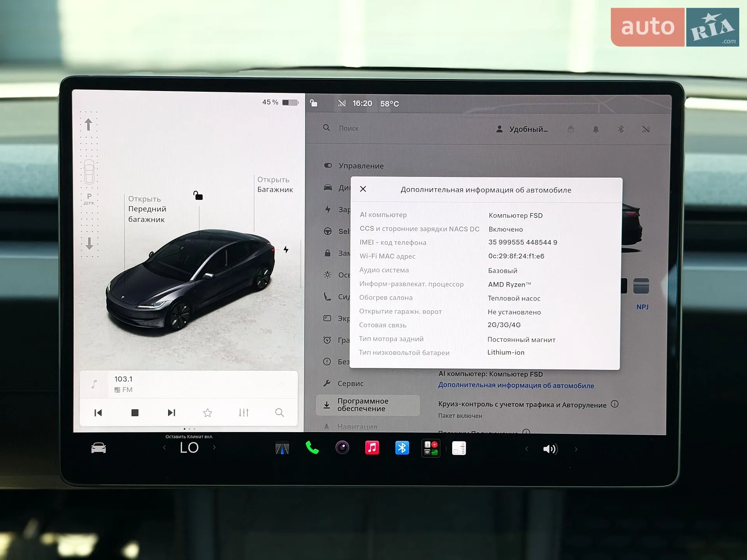The height and width of the screenshot is (560, 747).
Task: Tap the 103.1 FM now-playing card
Action: pos(189,384)
